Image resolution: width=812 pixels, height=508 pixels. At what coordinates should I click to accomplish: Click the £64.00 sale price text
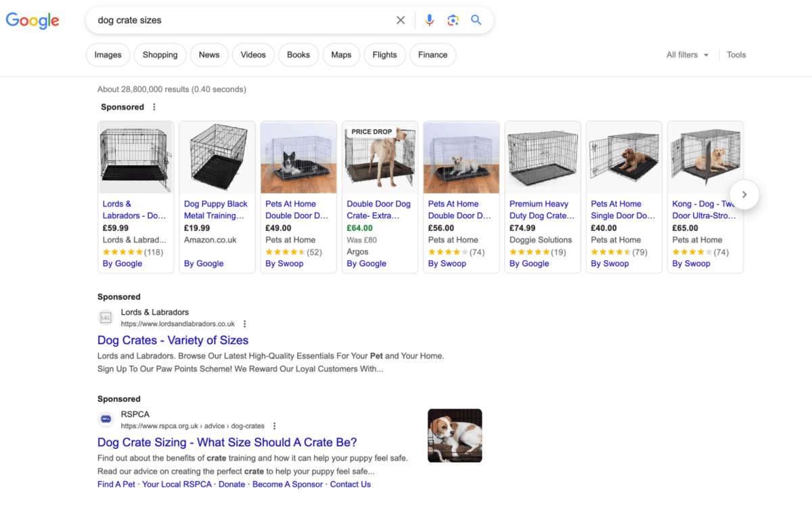pyautogui.click(x=360, y=228)
